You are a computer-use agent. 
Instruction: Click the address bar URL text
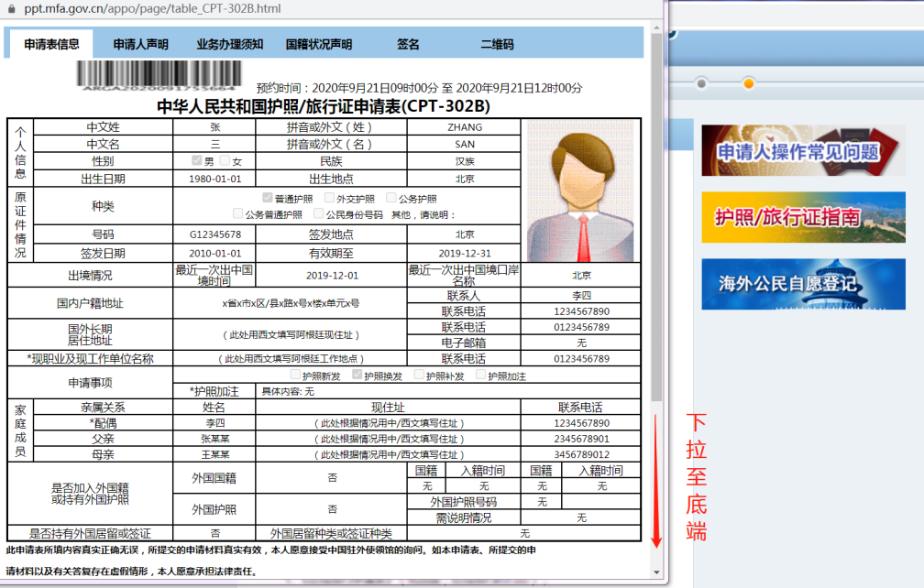pos(152,9)
